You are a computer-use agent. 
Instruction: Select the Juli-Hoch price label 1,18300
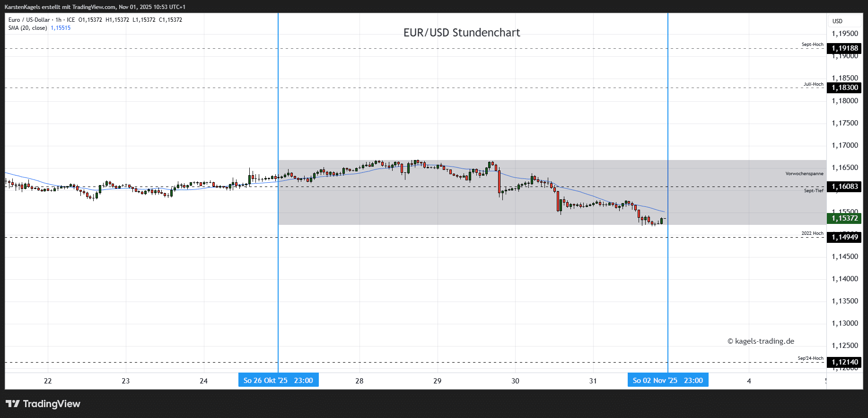tap(844, 88)
